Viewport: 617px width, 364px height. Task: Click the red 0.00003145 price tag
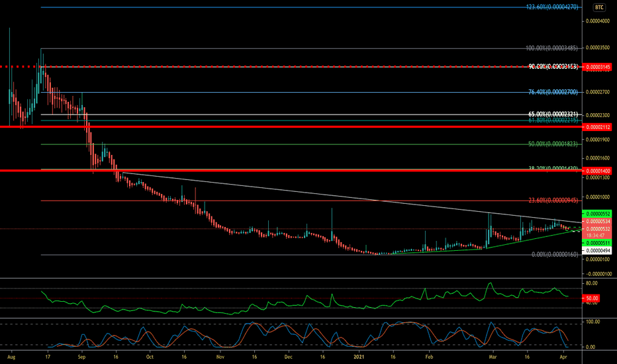[x=598, y=67]
